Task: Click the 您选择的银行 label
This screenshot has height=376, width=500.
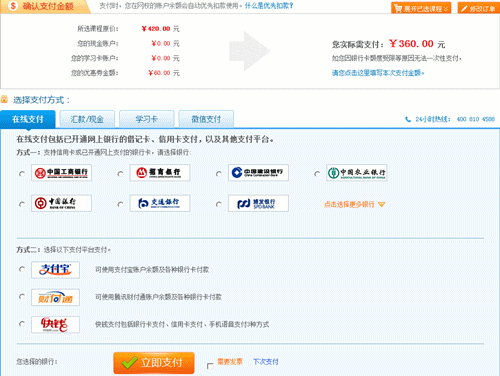Action: pyautogui.click(x=37, y=362)
